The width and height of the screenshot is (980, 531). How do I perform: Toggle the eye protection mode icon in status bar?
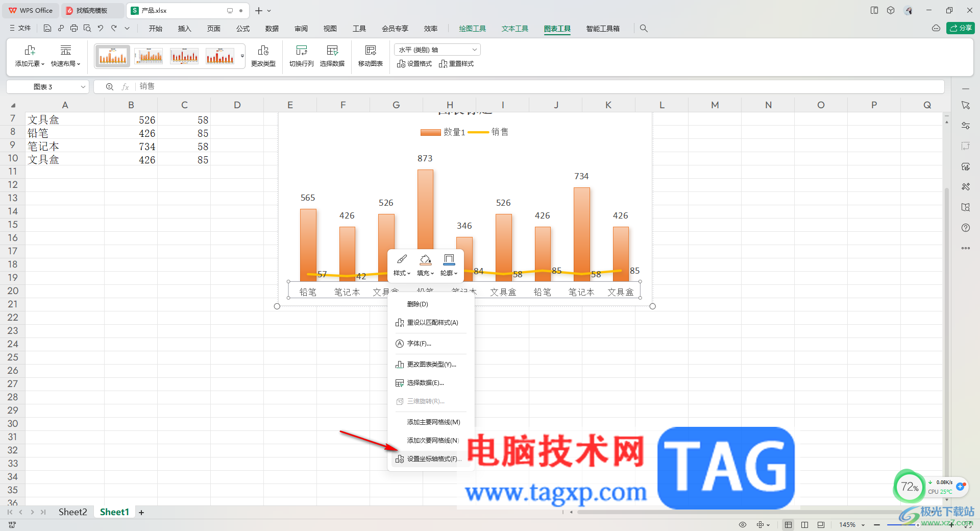(743, 525)
